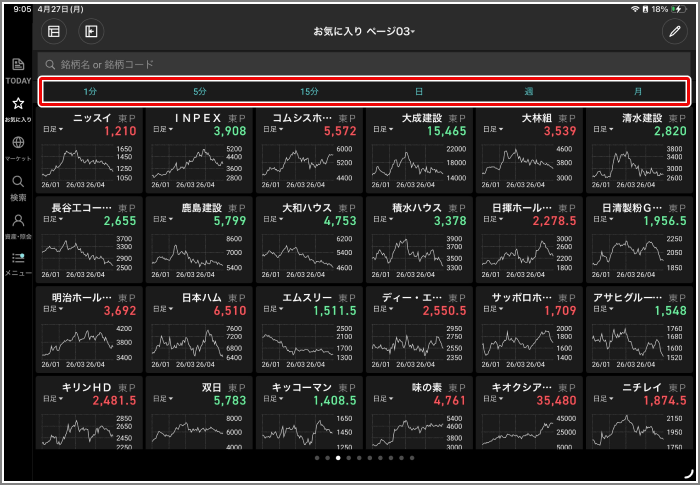This screenshot has width=700, height=485.
Task: Switch chart period to 1分
Action: tap(91, 92)
